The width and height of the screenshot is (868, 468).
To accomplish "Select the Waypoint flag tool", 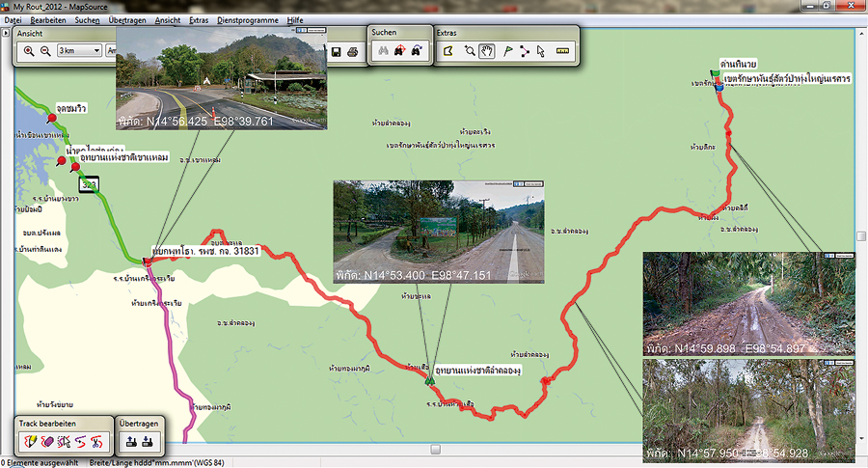I will coord(508,50).
